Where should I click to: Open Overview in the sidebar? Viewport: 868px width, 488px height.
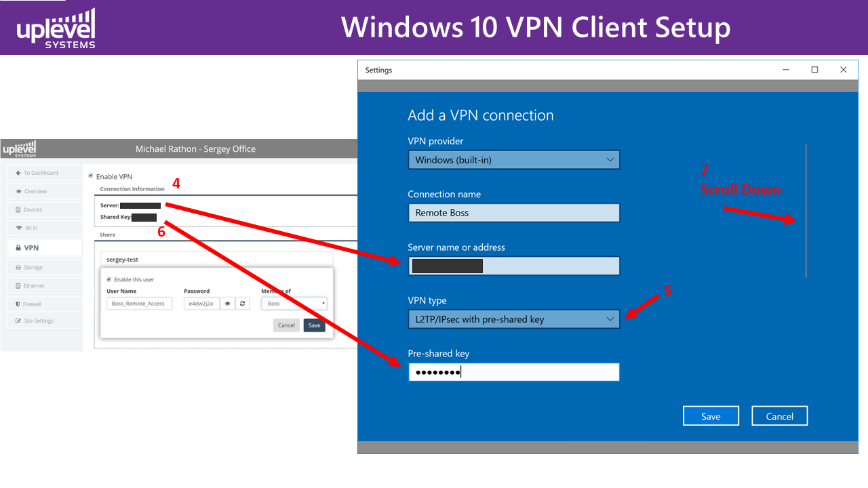click(x=45, y=191)
